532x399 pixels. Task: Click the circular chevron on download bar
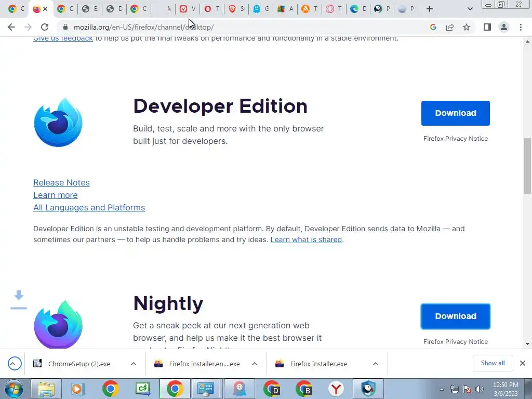coord(15,364)
